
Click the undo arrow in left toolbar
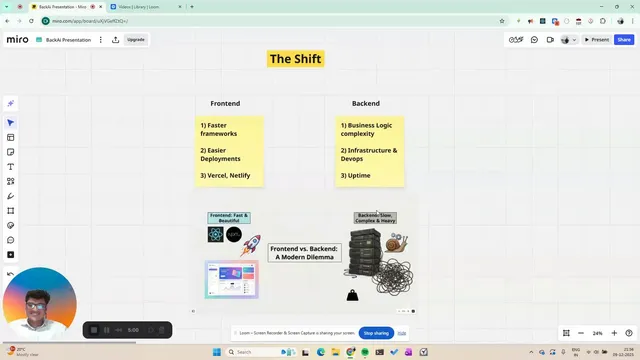coord(11,274)
